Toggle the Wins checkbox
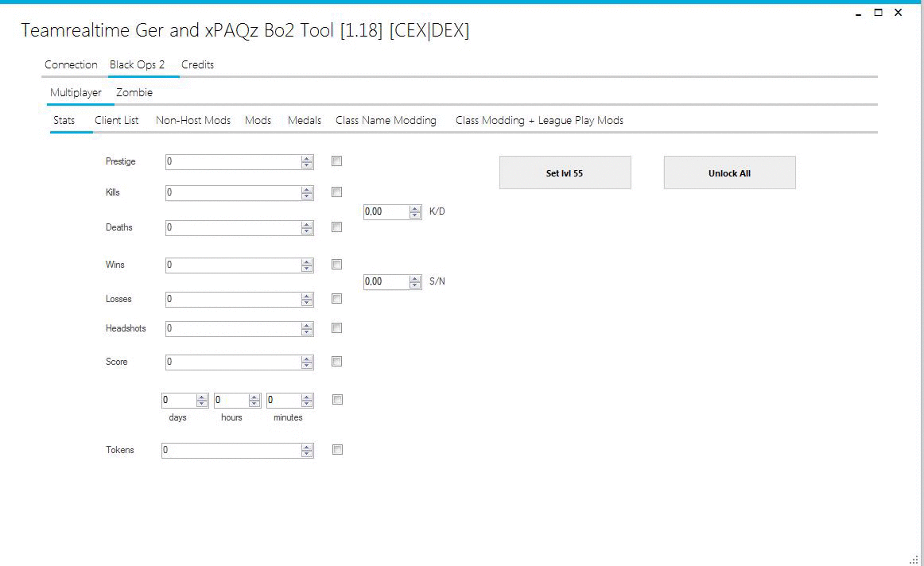Viewport: 924px width, 566px height. click(336, 265)
